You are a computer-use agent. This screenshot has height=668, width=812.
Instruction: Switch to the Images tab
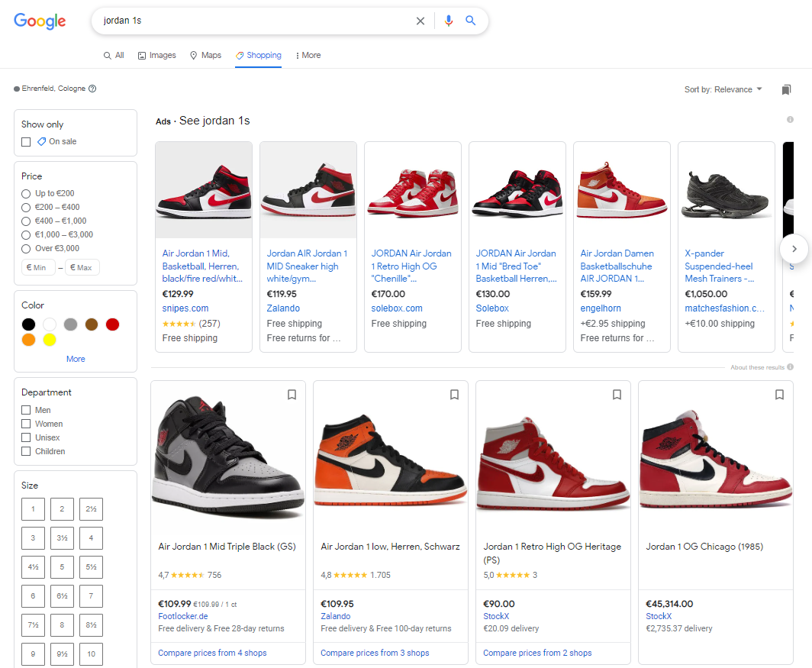click(157, 56)
